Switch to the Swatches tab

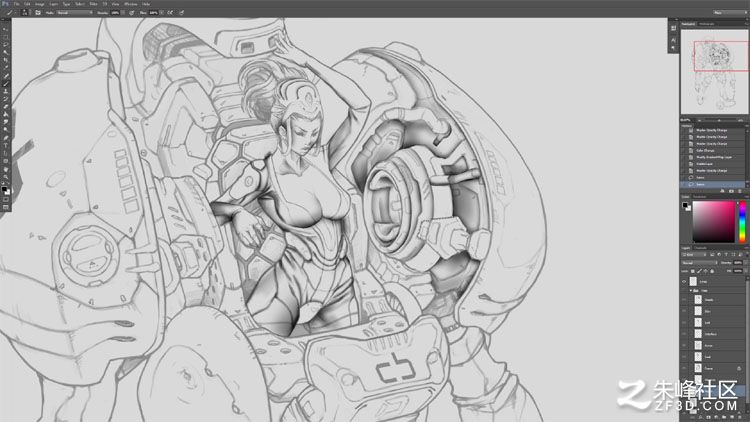tap(700, 197)
